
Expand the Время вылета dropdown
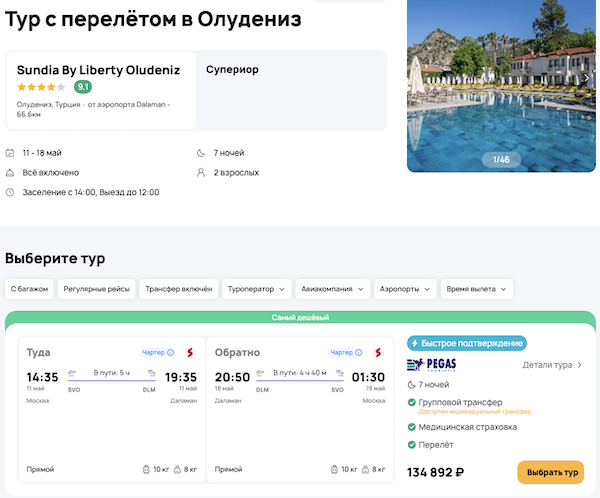click(477, 289)
